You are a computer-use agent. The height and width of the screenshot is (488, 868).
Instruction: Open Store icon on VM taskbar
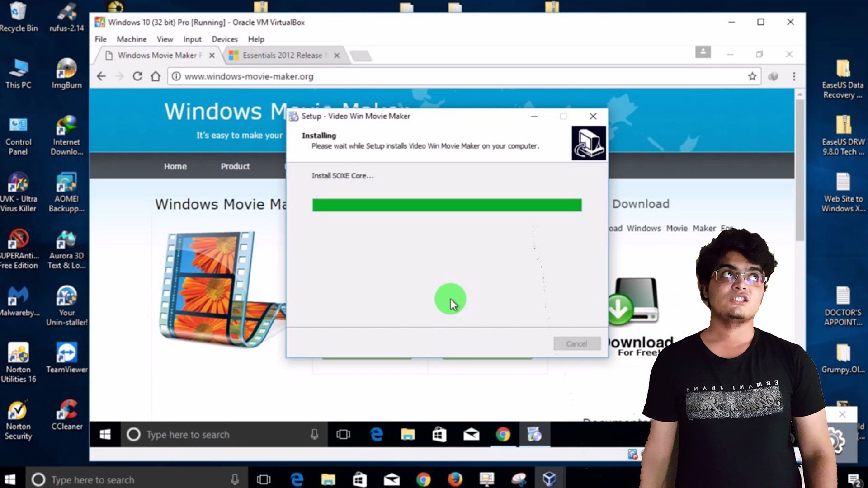439,434
